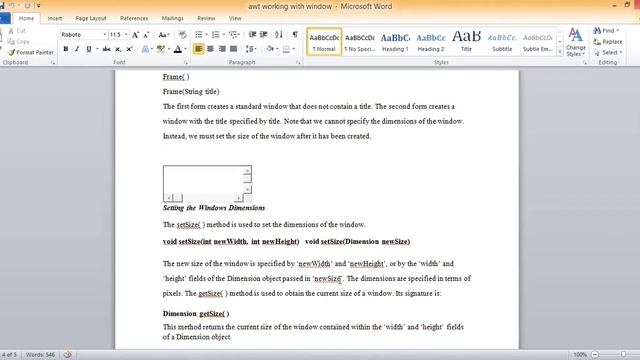Viewport: 640px width, 360px height.
Task: Click the zoom out minus button
Action: [x=595, y=355]
